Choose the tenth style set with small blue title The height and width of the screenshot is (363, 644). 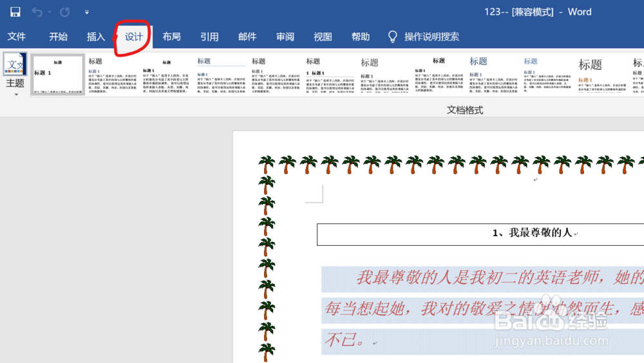(x=547, y=74)
